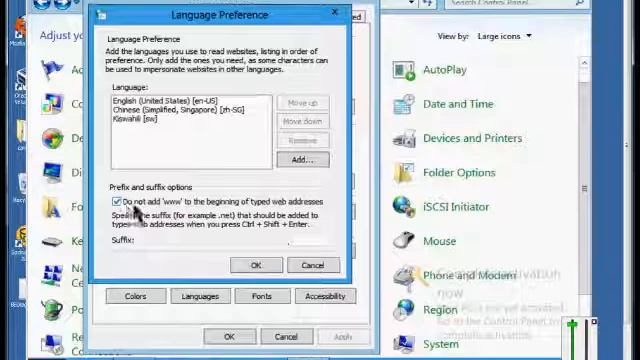The image size is (640, 360).
Task: Open Region settings icon
Action: click(x=404, y=310)
